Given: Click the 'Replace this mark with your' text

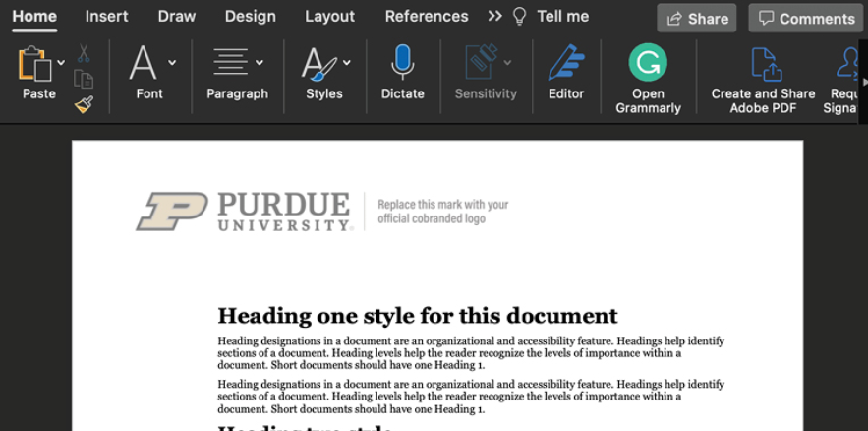Looking at the screenshot, I should tap(443, 205).
